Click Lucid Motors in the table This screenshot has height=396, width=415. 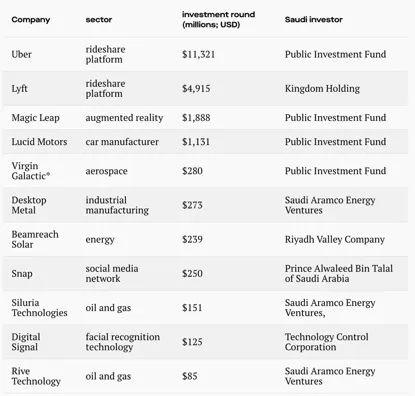point(39,142)
